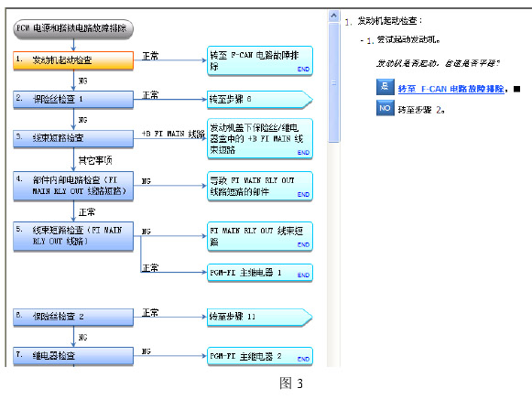Click the scrollbar up arrow
This screenshot has height=399, width=532.
[x=334, y=16]
